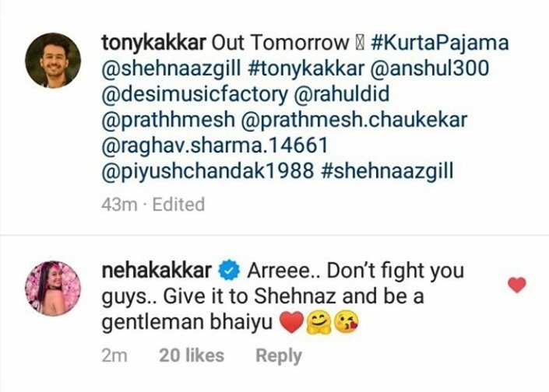
Task: Visit the @prathmesh.chaukekar mention
Action: click(x=354, y=120)
